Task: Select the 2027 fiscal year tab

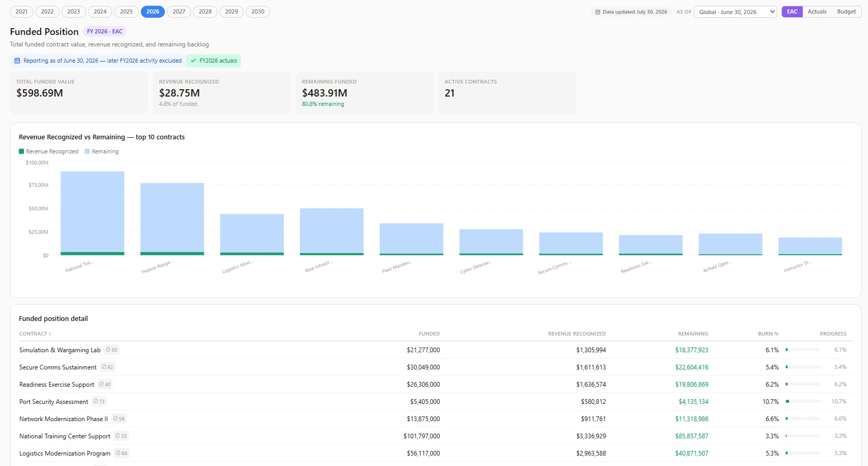Action: point(179,11)
